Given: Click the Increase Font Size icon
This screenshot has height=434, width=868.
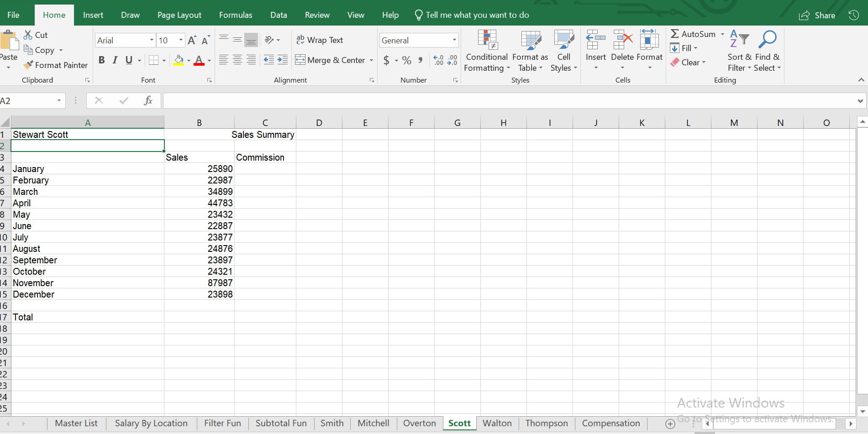Looking at the screenshot, I should [x=192, y=41].
